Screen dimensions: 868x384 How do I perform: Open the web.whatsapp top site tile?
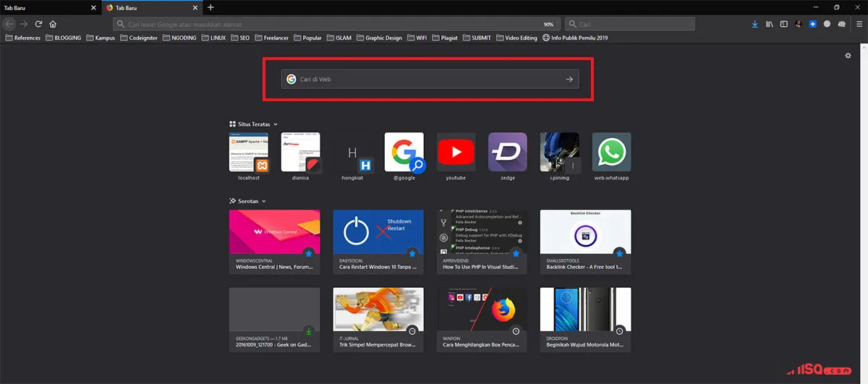point(612,156)
